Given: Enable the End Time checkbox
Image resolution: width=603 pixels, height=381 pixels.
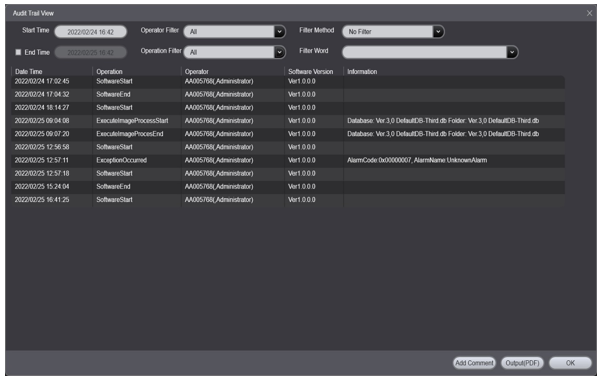Looking at the screenshot, I should pos(18,52).
